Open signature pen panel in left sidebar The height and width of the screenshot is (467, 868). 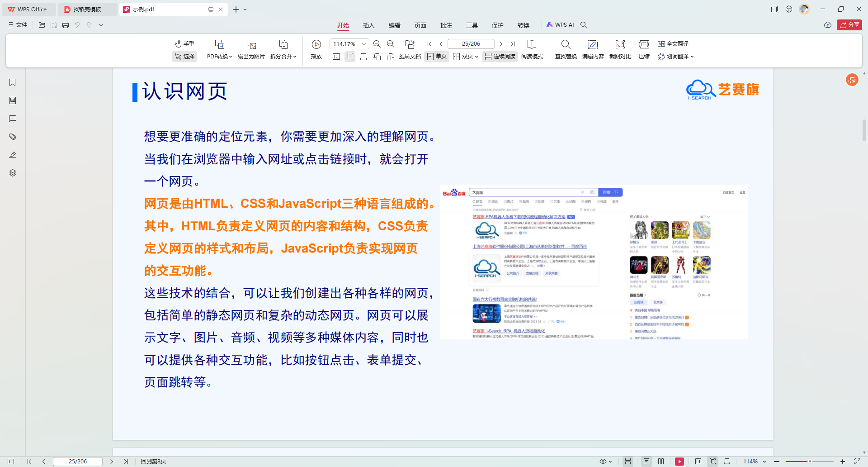point(13,155)
